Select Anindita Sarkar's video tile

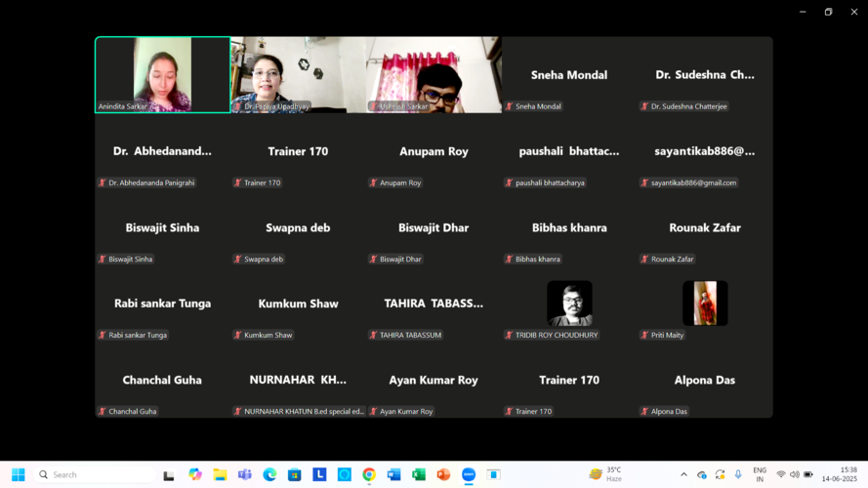(x=162, y=74)
